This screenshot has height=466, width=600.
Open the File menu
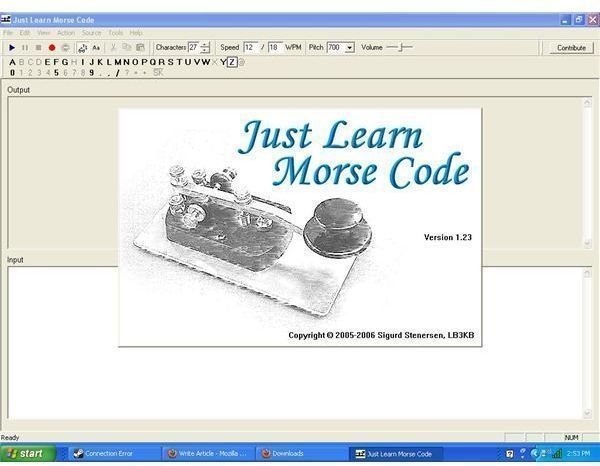pyautogui.click(x=8, y=33)
